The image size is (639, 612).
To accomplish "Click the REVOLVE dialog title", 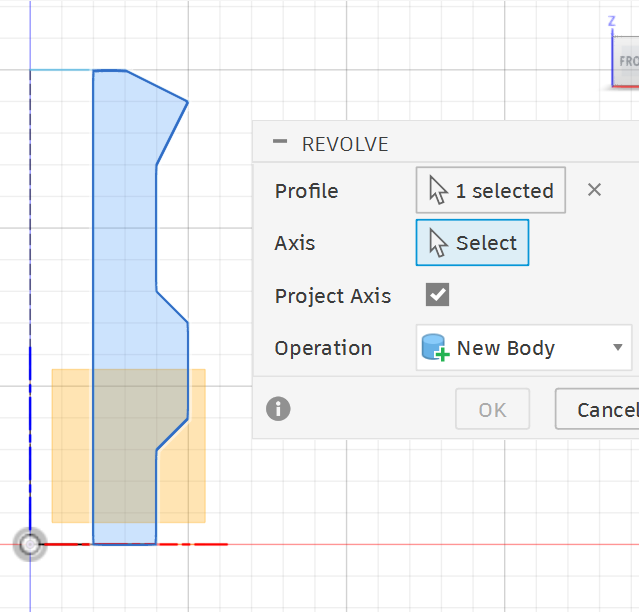I will (345, 144).
